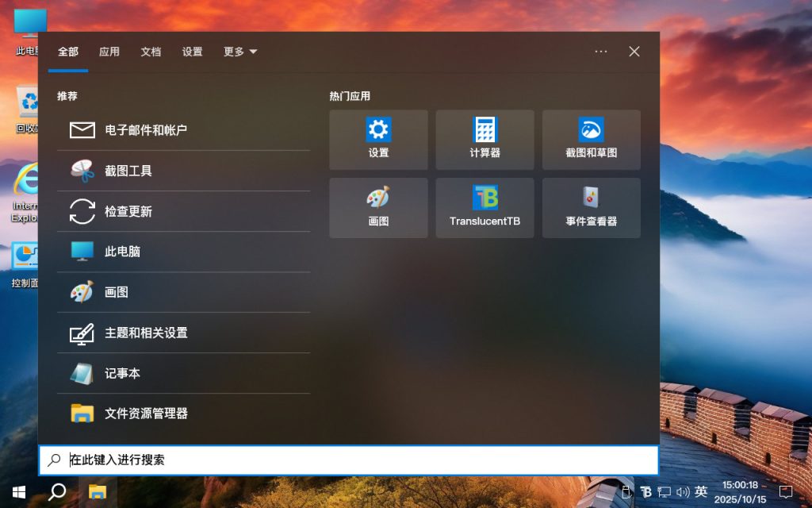Open 事件查看器 in the hot apps grid
Viewport: 812px width, 508px height.
click(x=591, y=208)
